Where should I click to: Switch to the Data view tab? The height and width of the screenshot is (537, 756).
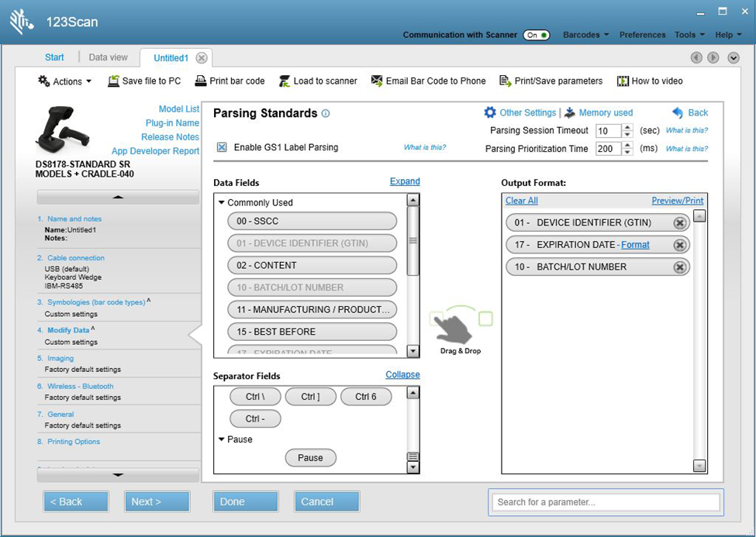click(108, 57)
